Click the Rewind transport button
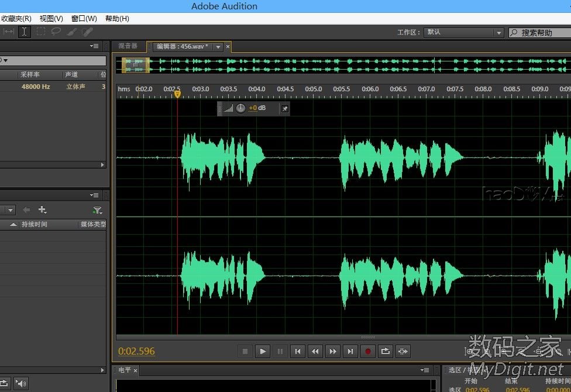Viewport: 571px width, 392px height. click(x=315, y=351)
